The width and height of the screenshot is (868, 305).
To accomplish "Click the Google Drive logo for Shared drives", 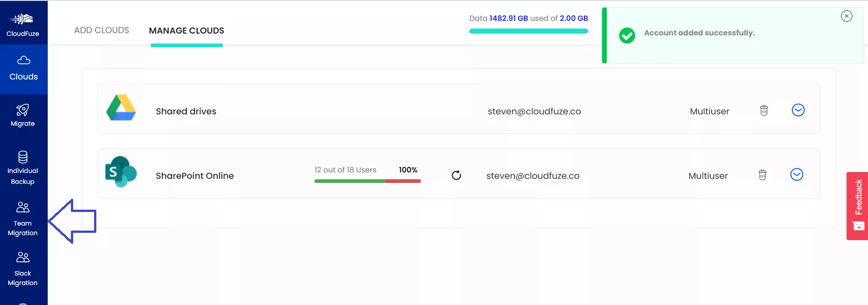I will click(121, 108).
